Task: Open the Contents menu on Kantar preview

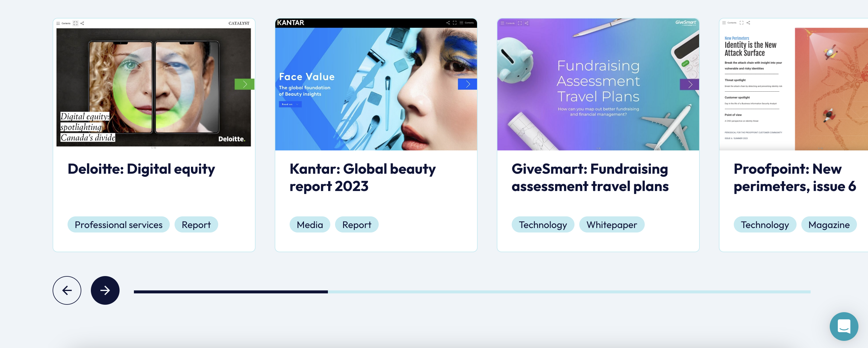Action: coord(467,23)
